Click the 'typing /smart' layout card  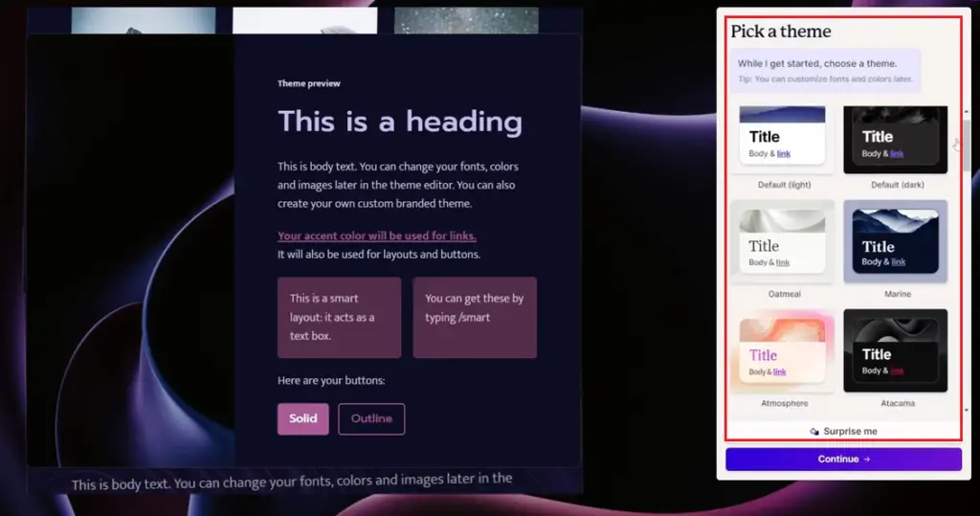point(475,317)
